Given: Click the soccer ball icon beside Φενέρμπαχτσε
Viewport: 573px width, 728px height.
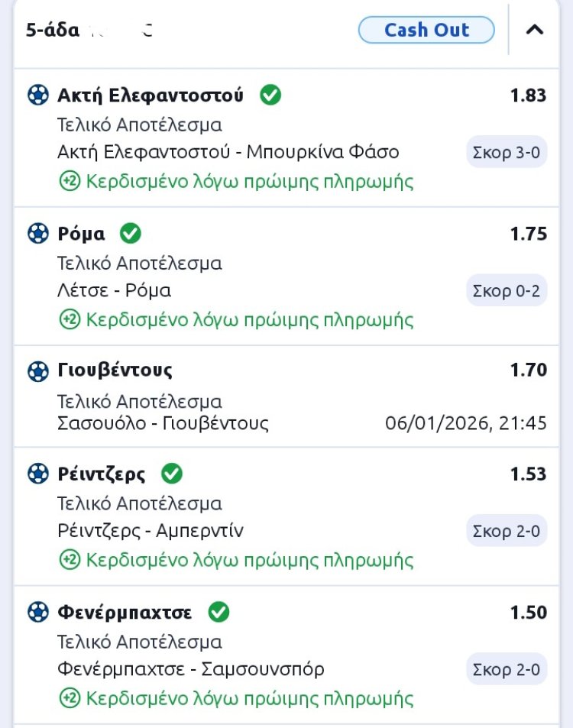Looking at the screenshot, I should tap(37, 613).
